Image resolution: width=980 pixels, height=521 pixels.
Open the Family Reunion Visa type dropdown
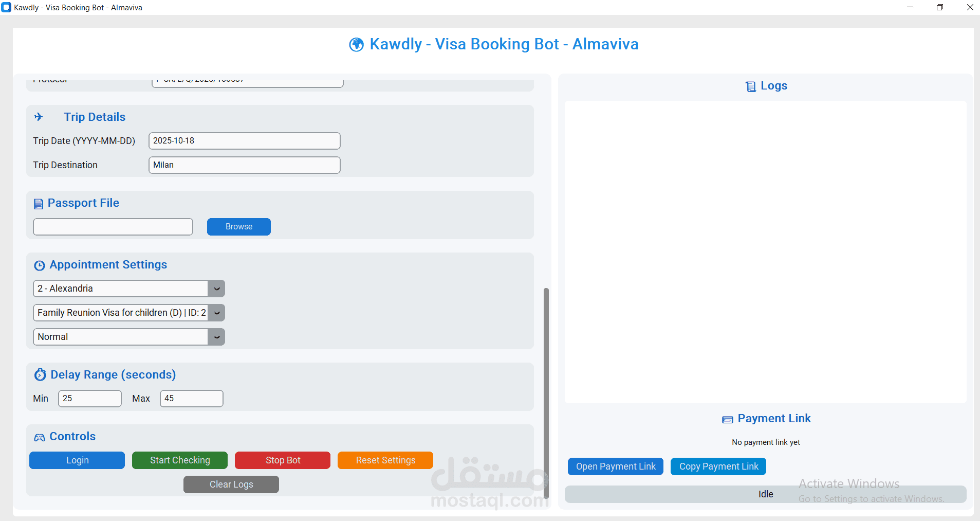pyautogui.click(x=129, y=313)
